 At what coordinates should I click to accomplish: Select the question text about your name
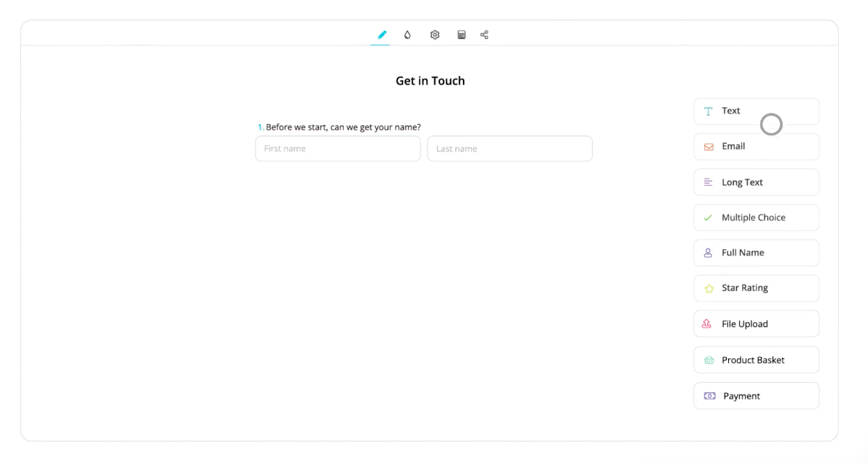342,127
